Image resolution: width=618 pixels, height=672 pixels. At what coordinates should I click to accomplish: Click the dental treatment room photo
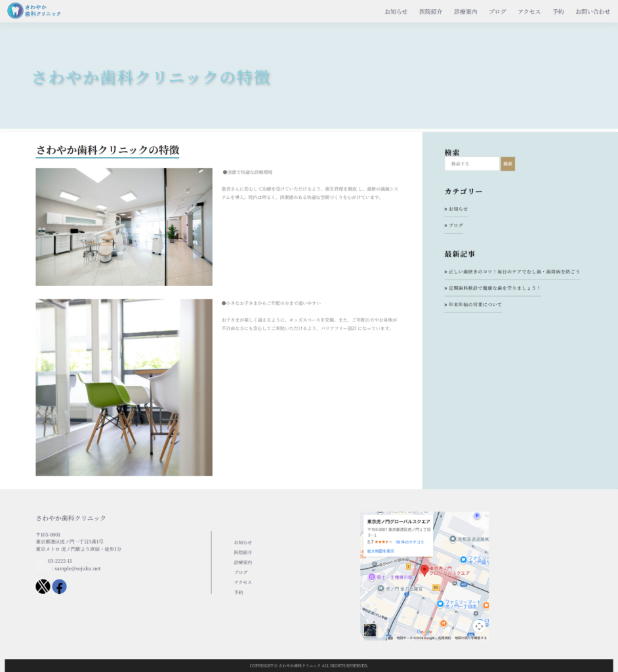pyautogui.click(x=124, y=227)
